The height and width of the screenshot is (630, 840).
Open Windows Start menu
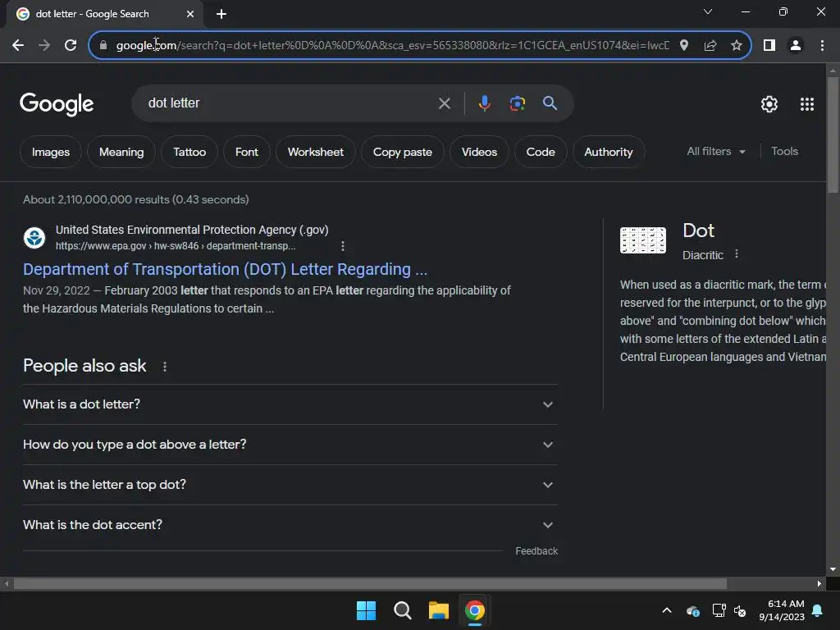(x=367, y=610)
